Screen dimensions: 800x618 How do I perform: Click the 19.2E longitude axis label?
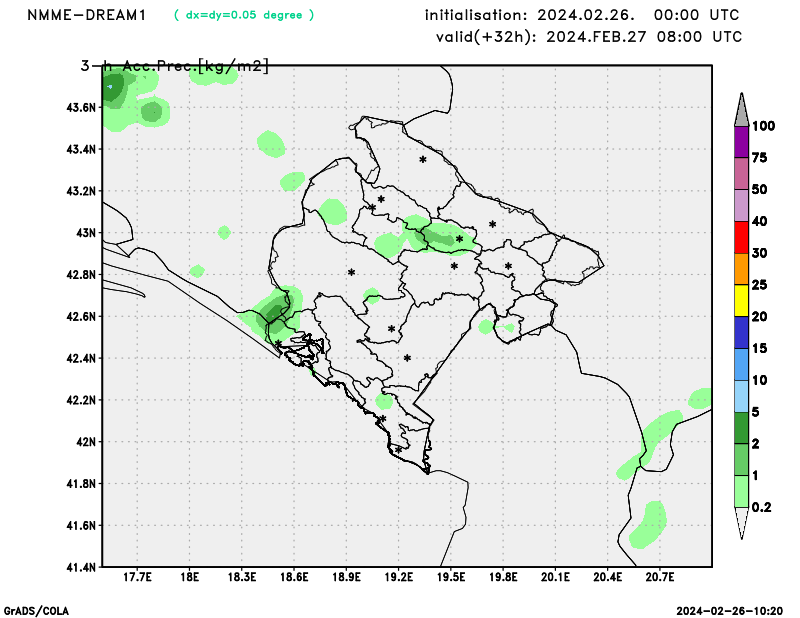click(x=398, y=577)
